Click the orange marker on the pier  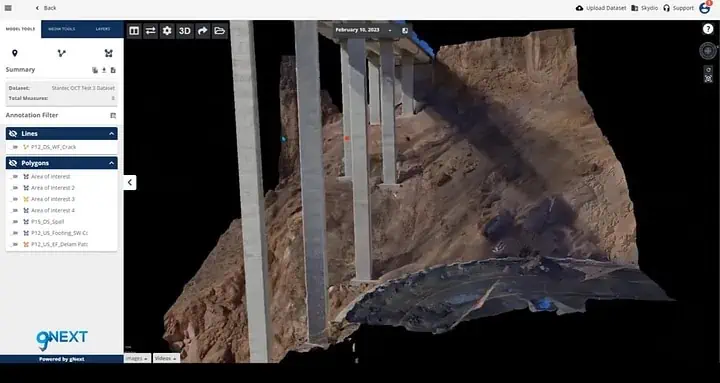(x=347, y=138)
